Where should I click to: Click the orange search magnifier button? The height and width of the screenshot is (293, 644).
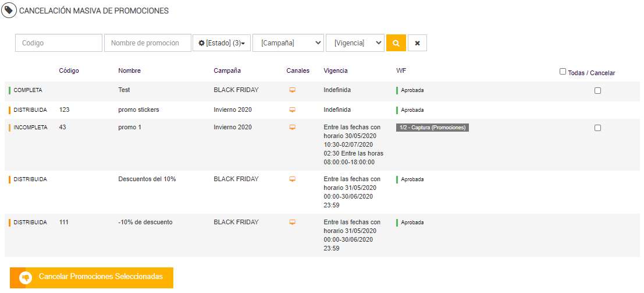click(x=396, y=43)
